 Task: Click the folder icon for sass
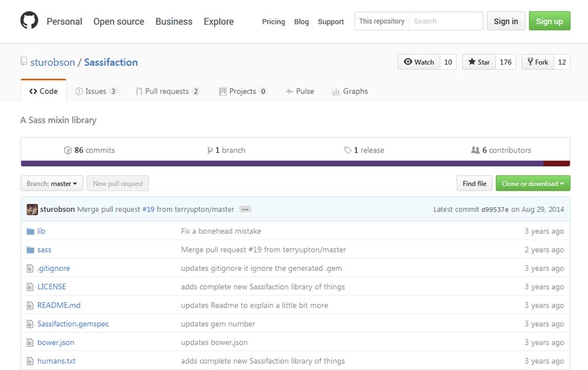point(30,250)
